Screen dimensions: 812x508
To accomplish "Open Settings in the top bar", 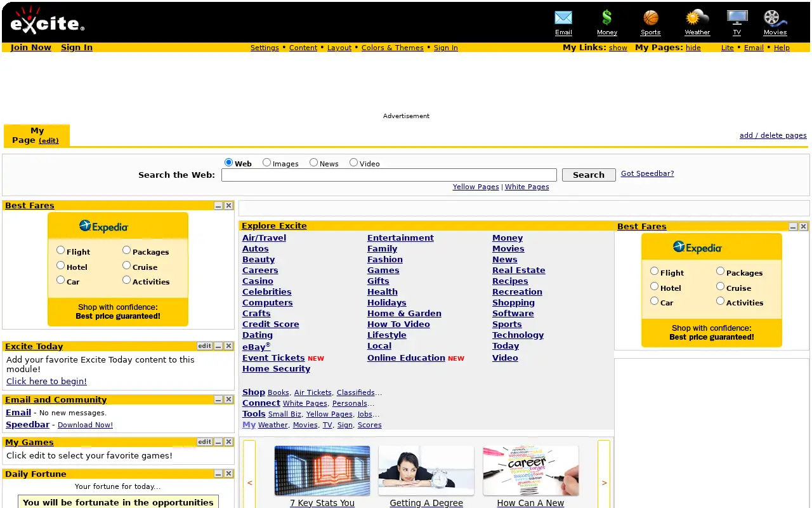I will (265, 48).
